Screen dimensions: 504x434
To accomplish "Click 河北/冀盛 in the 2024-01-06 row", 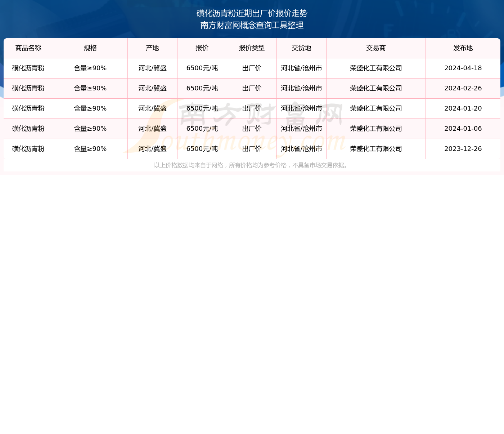I will pos(152,129).
